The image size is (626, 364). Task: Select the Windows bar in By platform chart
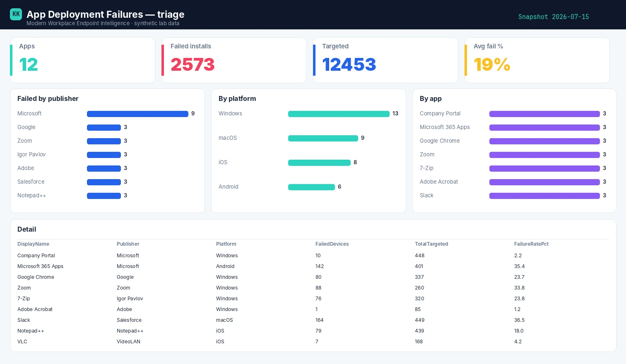point(339,114)
